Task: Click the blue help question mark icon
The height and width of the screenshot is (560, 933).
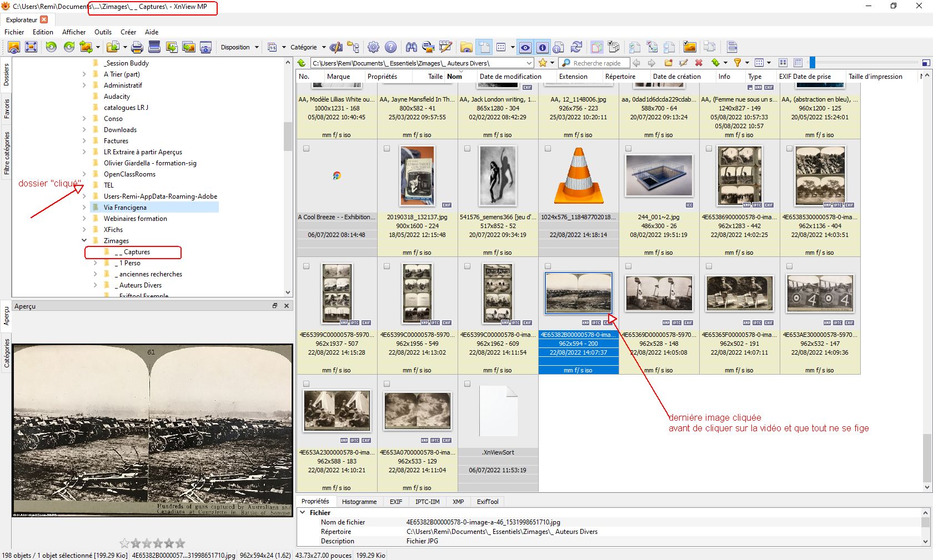Action: click(391, 47)
